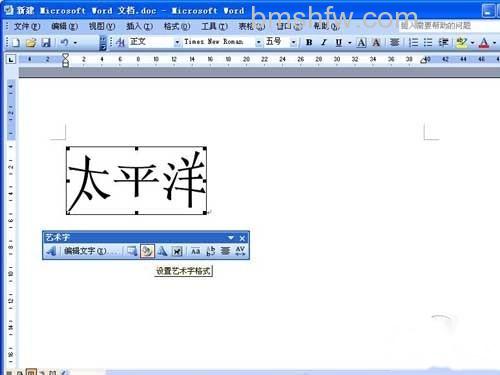Set WordArt text wrapping
The height and width of the screenshot is (375, 500).
click(x=177, y=251)
